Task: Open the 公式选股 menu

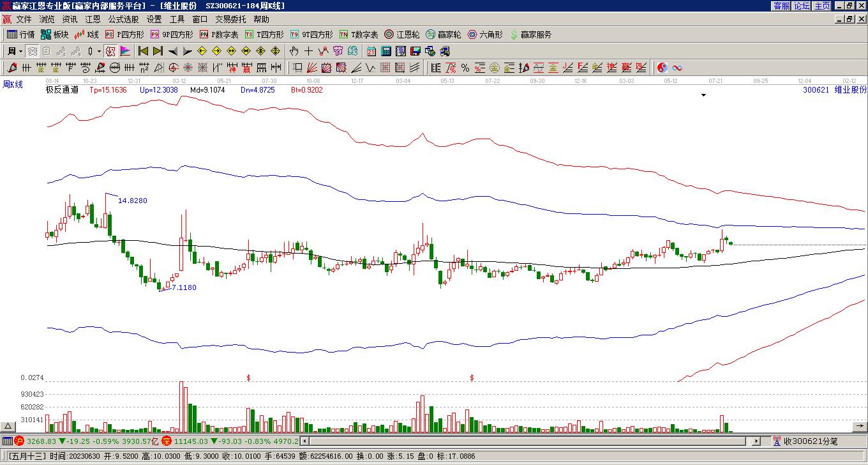Action: pyautogui.click(x=123, y=19)
